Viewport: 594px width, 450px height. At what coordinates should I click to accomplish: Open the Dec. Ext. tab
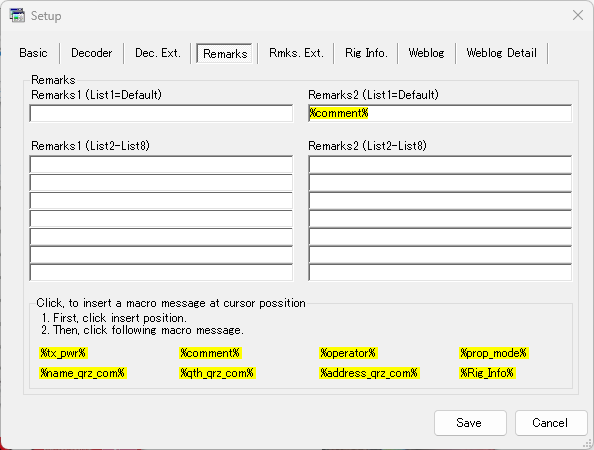(x=158, y=53)
